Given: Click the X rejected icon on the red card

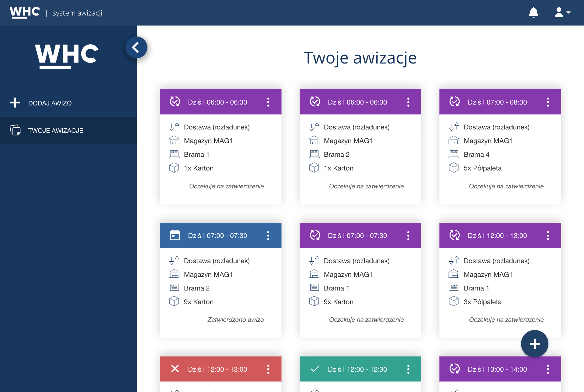Looking at the screenshot, I should click(175, 369).
